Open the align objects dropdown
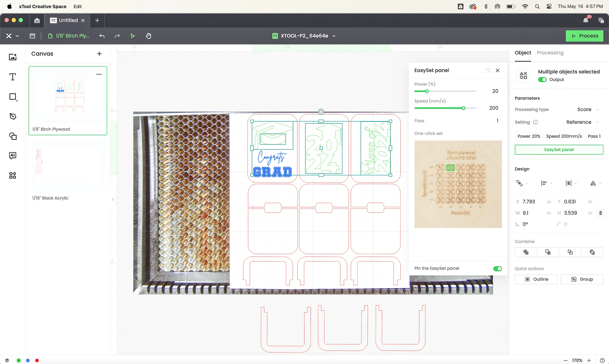 click(x=546, y=183)
